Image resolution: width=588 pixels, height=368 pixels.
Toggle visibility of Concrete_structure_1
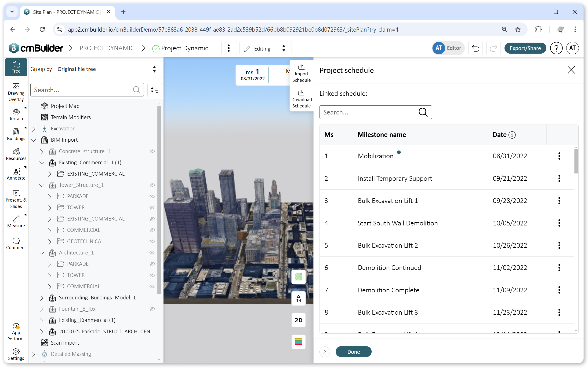(152, 151)
